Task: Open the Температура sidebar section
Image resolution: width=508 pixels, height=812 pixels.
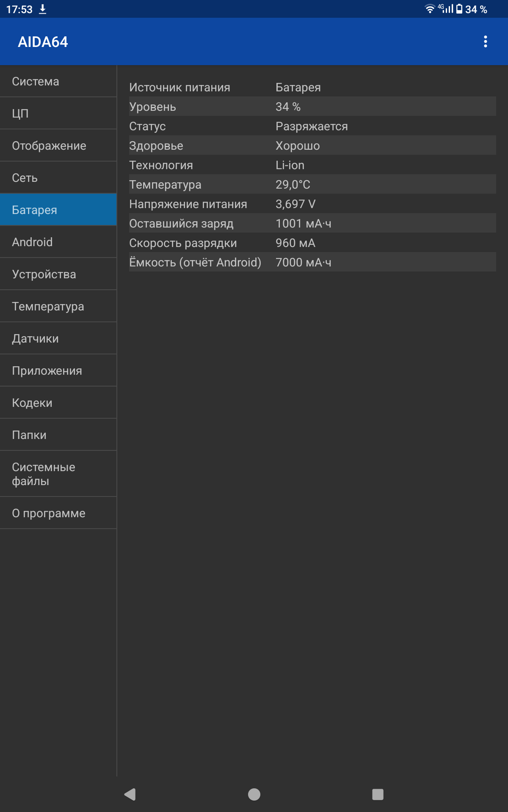Action: [58, 306]
